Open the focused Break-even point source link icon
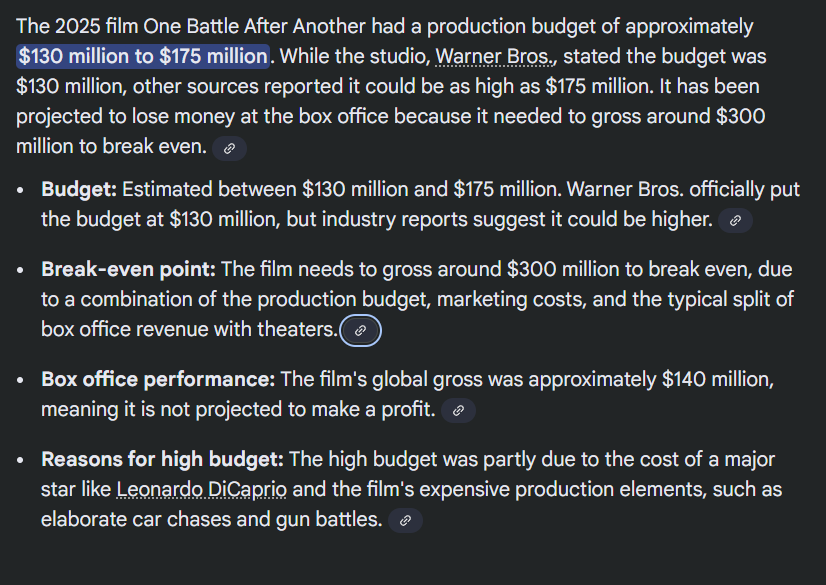Screen dimensions: 826x585 [x=361, y=330]
